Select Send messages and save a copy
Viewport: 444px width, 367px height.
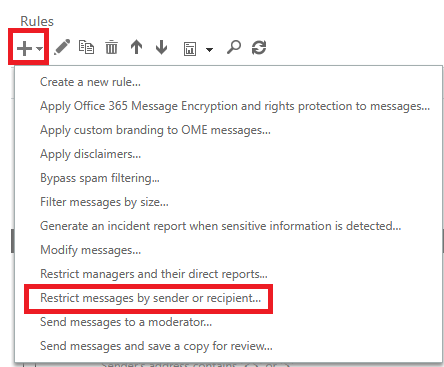tap(156, 346)
